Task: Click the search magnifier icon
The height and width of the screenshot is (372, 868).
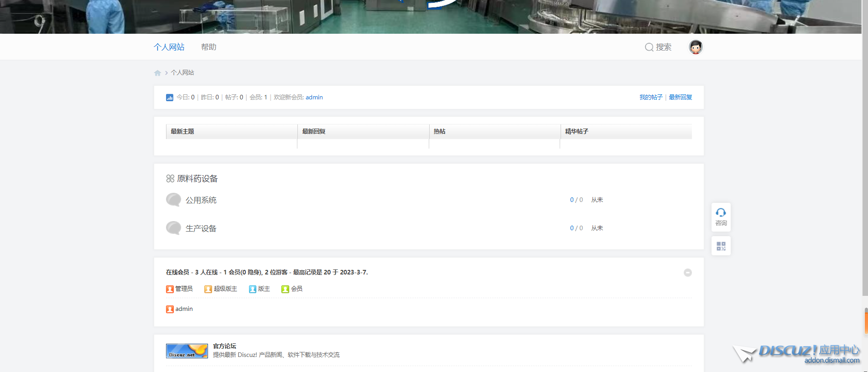Action: coord(649,47)
